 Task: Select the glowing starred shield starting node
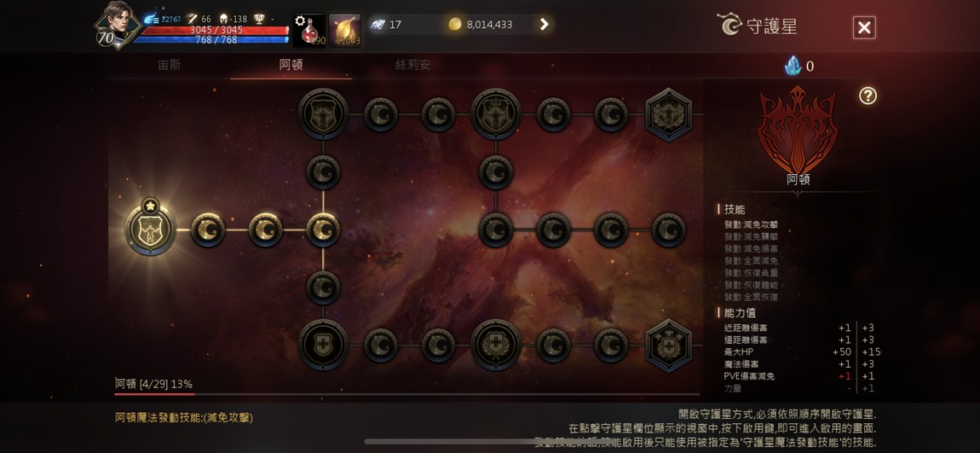pyautogui.click(x=150, y=229)
